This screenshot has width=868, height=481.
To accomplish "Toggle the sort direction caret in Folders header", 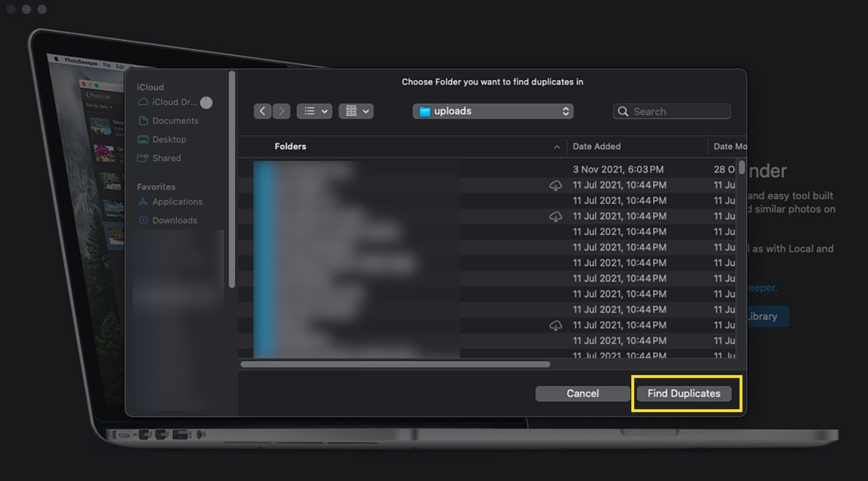I will click(557, 147).
